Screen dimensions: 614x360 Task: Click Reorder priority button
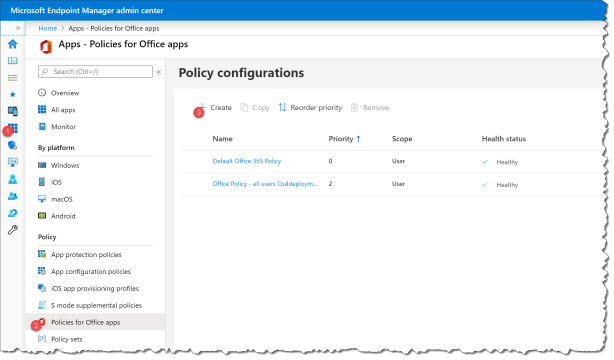point(310,107)
